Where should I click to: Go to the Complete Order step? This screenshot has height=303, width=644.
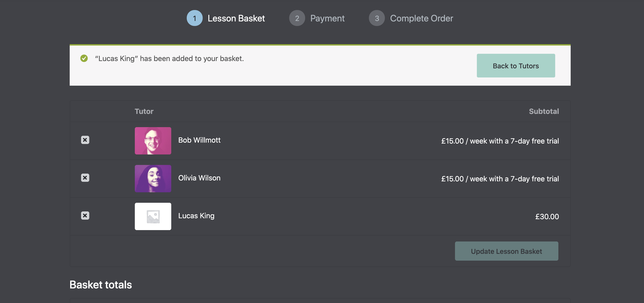[x=422, y=18]
